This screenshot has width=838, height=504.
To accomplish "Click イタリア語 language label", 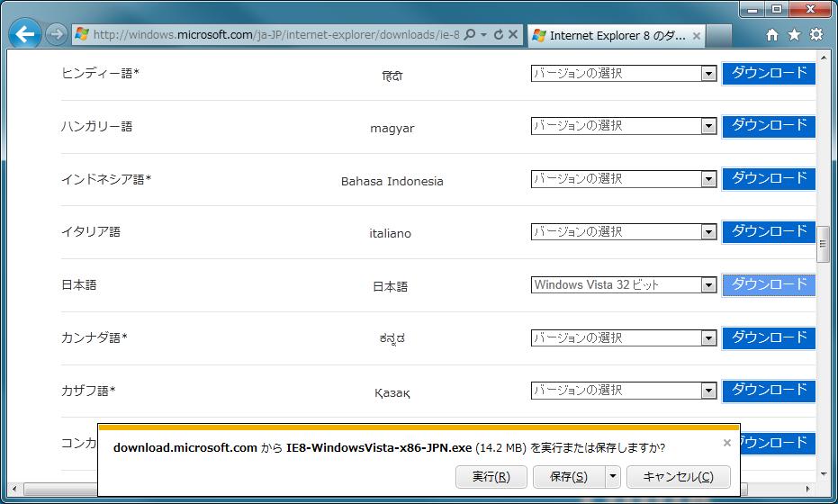I will (x=91, y=232).
